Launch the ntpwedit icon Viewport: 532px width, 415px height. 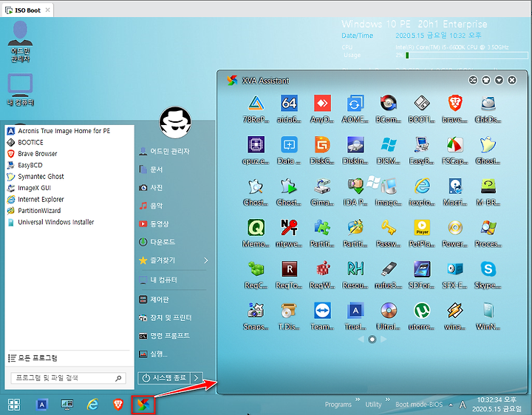[x=289, y=228]
